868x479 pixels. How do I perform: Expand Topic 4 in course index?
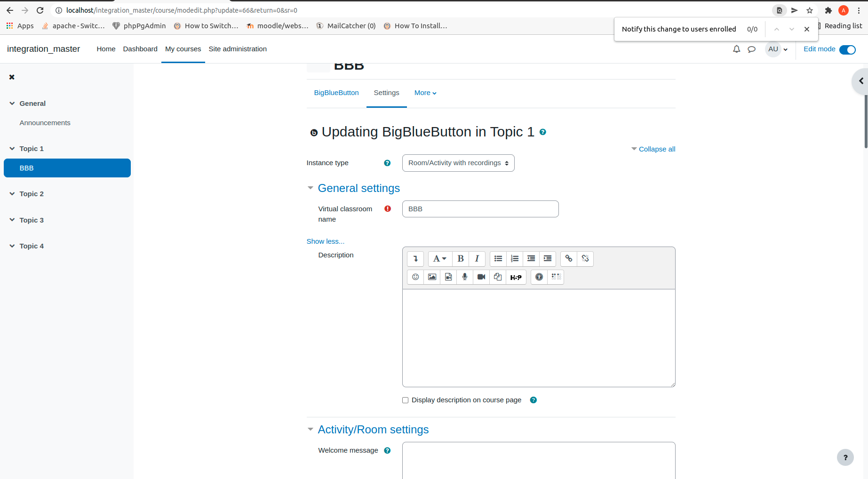(x=12, y=246)
